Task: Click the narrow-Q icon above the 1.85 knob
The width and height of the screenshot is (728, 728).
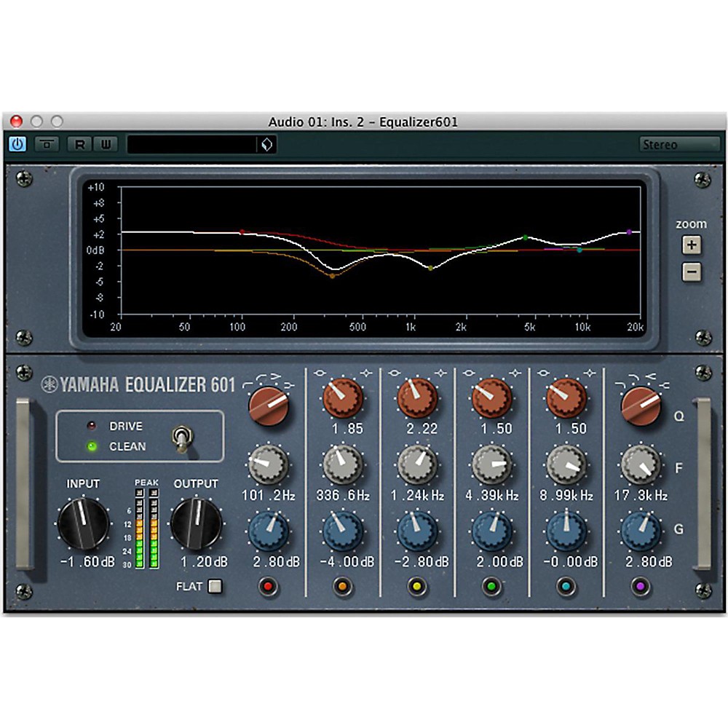Action: pos(366,373)
